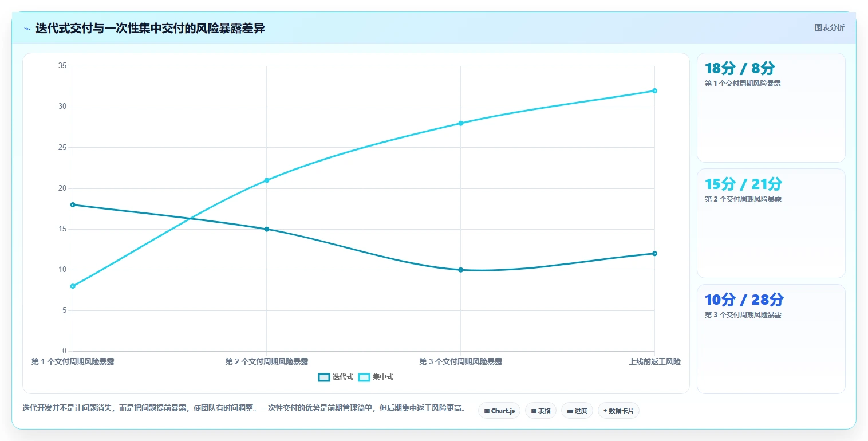
Task: Select the 15分 / 21分 stat card value
Action: tap(743, 184)
